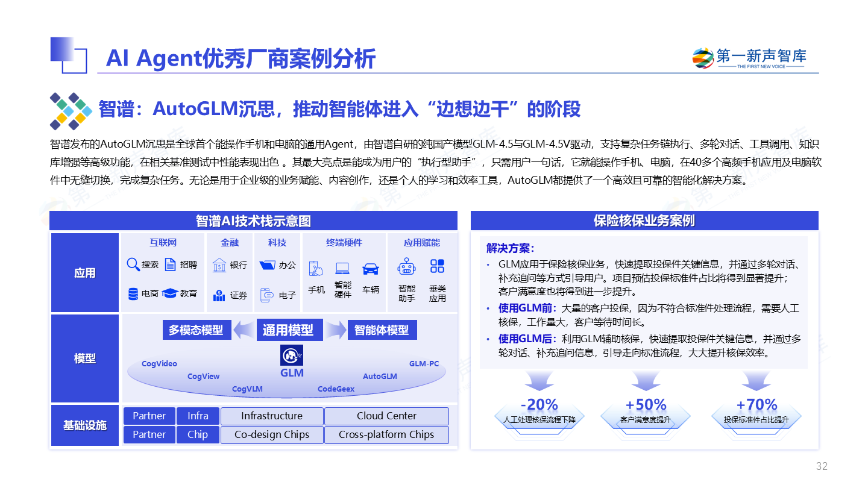Select the 通用模型 box

pos(288,330)
